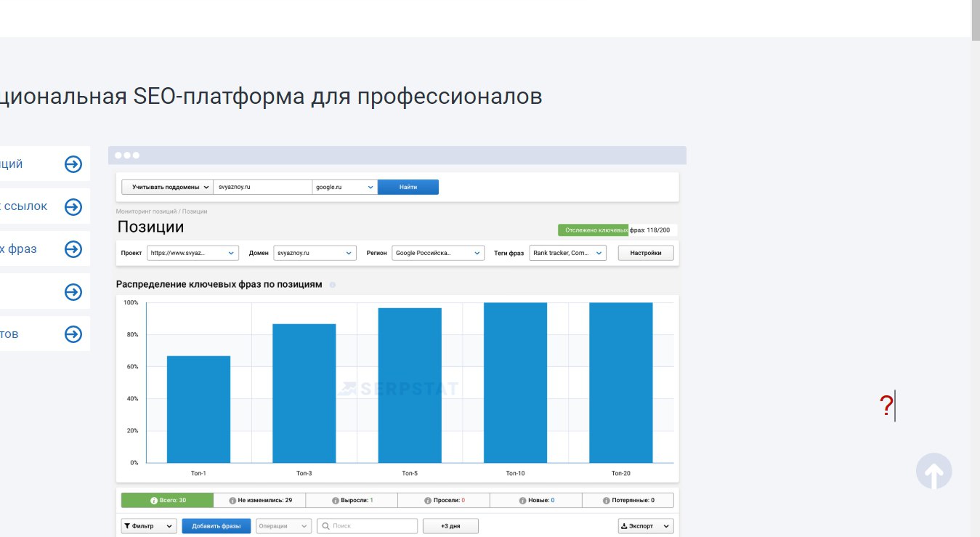The height and width of the screenshot is (537, 980).
Task: Click the Топ-20 chart bar
Action: 621,383
